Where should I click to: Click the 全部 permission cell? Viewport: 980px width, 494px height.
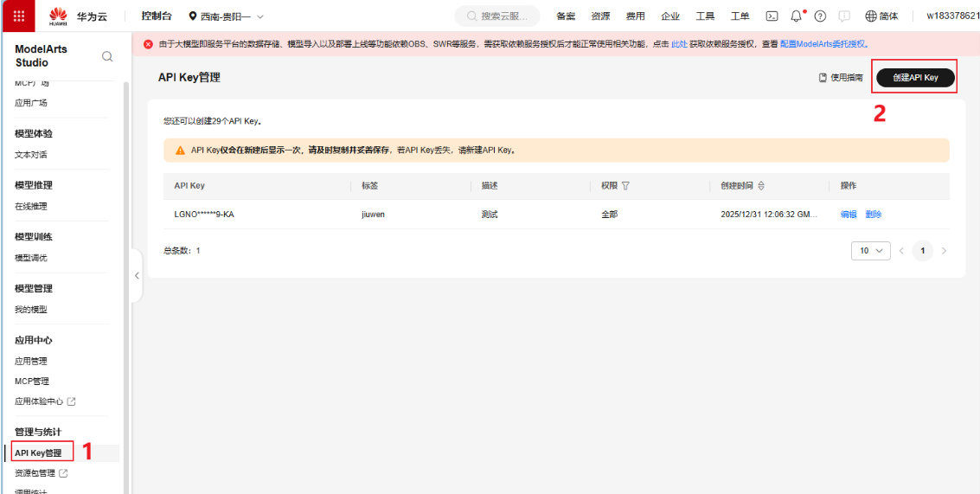(x=610, y=215)
